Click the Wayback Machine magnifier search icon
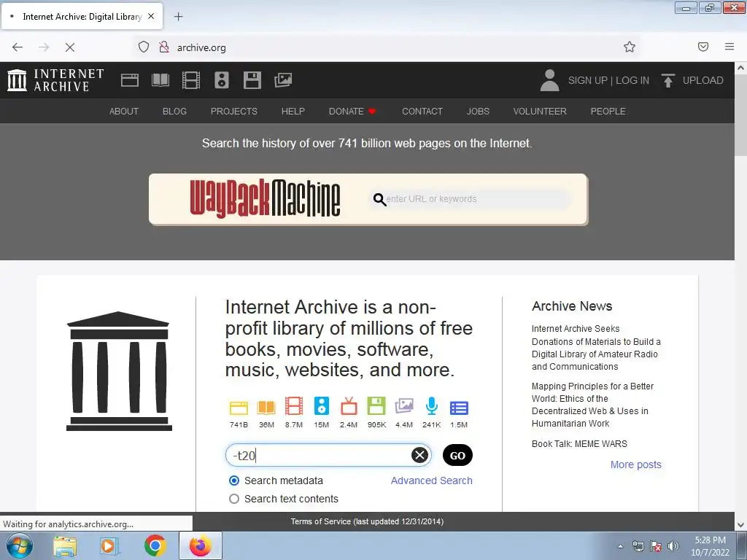 click(379, 199)
